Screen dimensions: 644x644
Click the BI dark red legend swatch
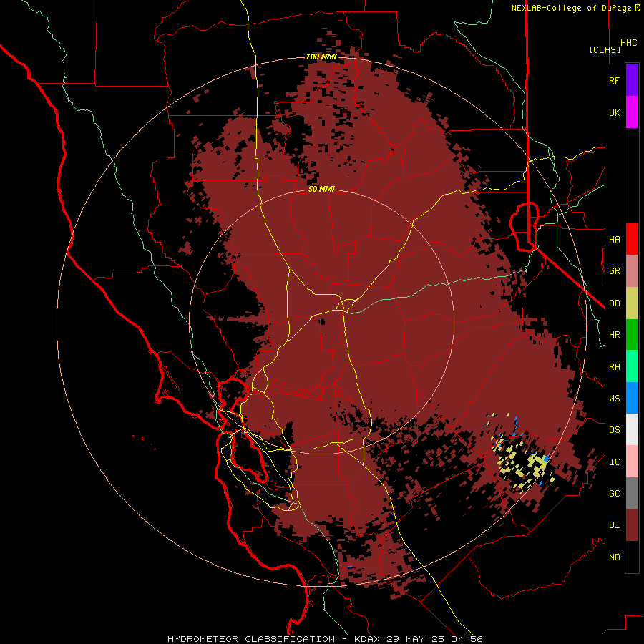pos(632,525)
